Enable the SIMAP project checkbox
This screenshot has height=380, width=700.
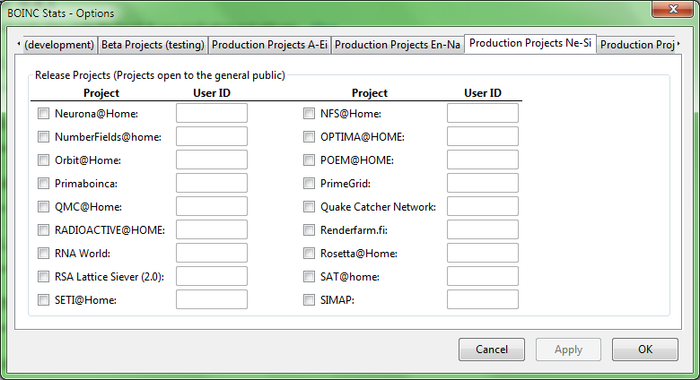point(309,300)
